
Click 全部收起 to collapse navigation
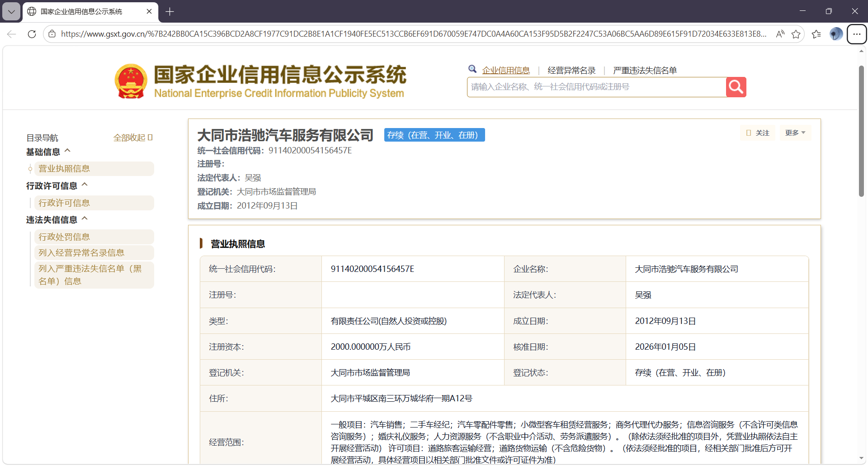[133, 138]
